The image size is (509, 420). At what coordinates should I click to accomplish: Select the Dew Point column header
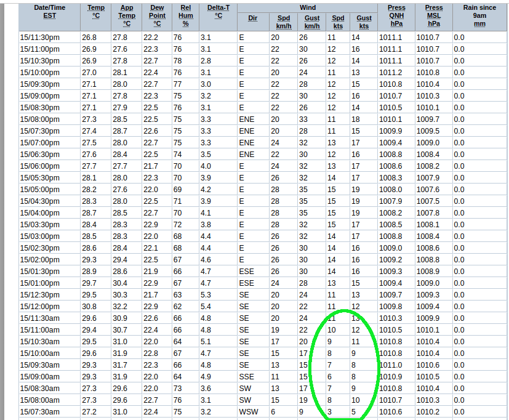click(x=157, y=15)
